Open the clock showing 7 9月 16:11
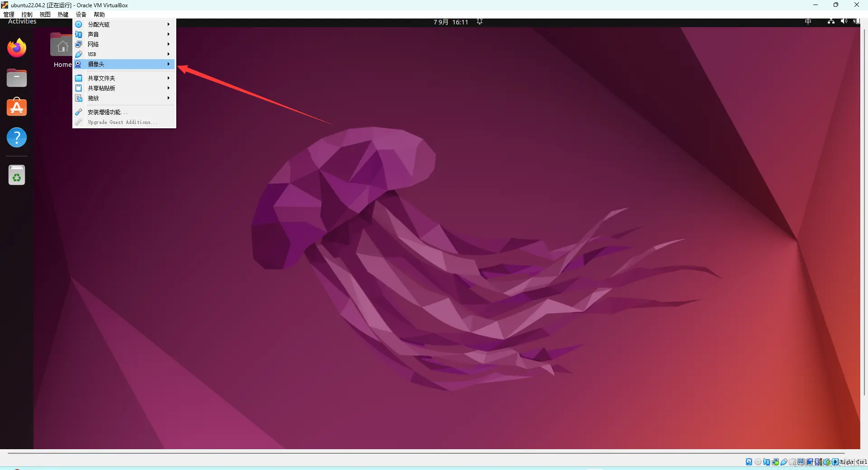Viewport: 868px width, 470px height. coord(451,22)
